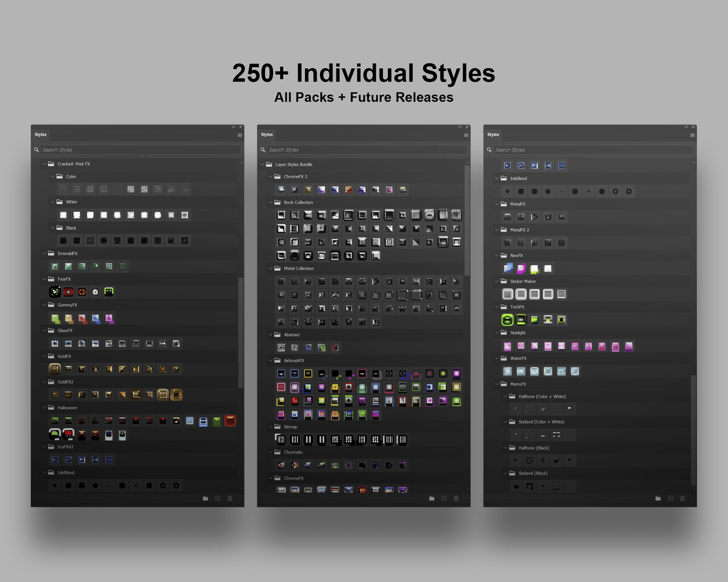Click the Delete Style trash icon
The image size is (728, 582).
pos(230,498)
